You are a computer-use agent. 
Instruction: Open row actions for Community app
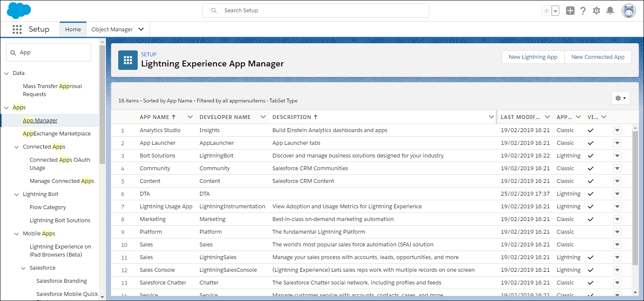[x=617, y=168]
